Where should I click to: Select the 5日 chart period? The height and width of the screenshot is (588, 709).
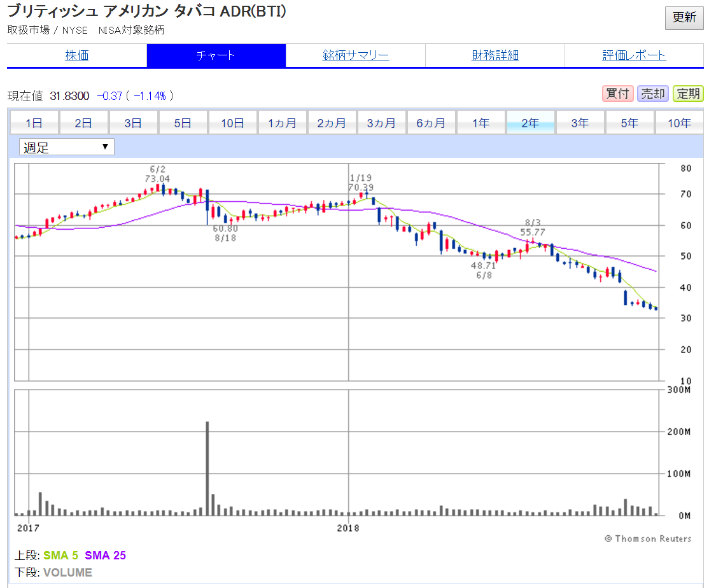point(183,123)
